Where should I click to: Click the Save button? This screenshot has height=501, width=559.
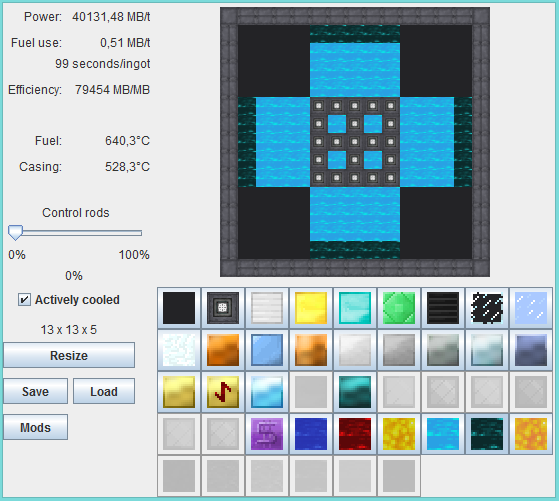(x=35, y=391)
